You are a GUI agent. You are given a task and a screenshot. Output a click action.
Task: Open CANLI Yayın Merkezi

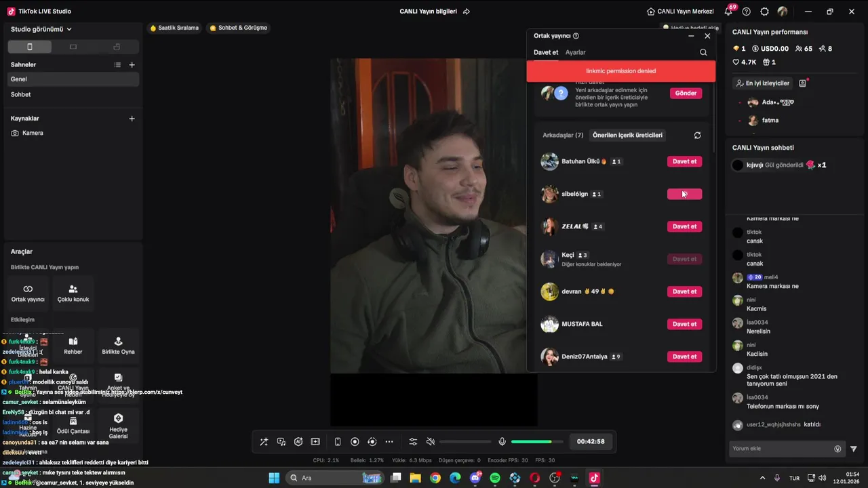click(x=680, y=12)
